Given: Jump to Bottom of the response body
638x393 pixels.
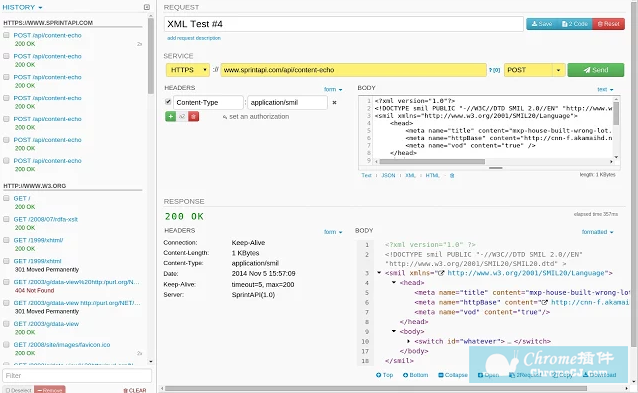Looking at the screenshot, I should (x=415, y=375).
